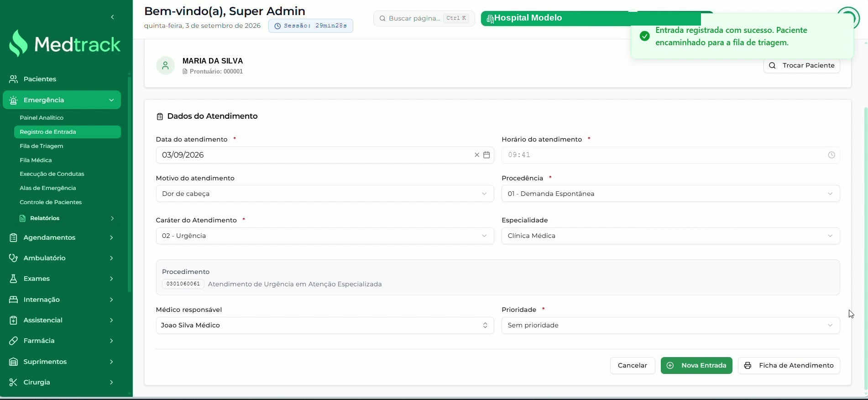
Task: Expand the Exames menu
Action: click(111, 279)
